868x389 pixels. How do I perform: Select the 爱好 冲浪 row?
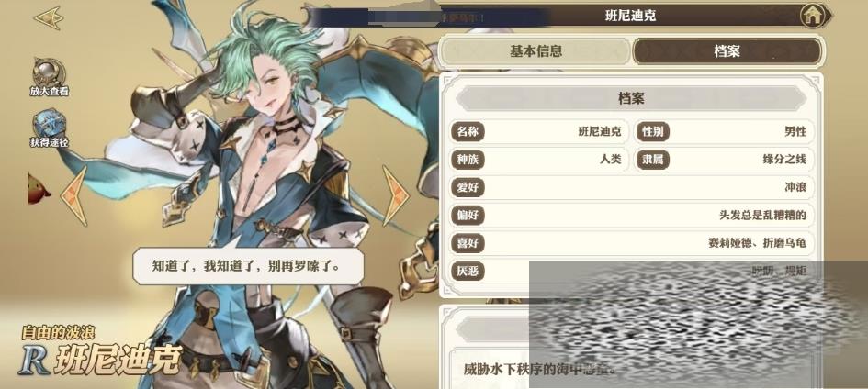point(632,188)
